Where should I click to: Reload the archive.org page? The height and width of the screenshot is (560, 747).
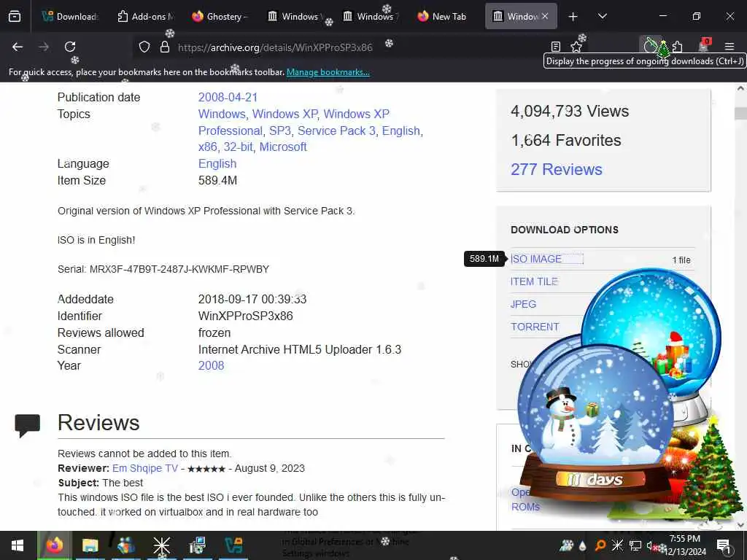point(70,47)
